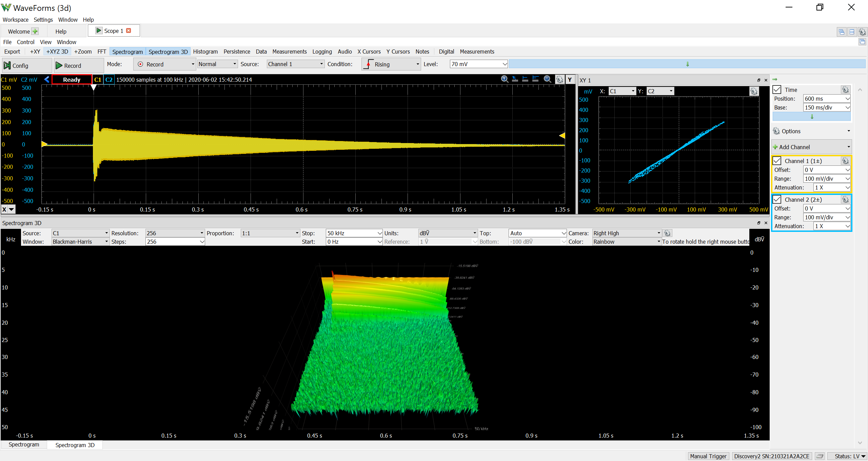Click the Manual Trigger button in status bar
This screenshot has width=868, height=461.
708,456
